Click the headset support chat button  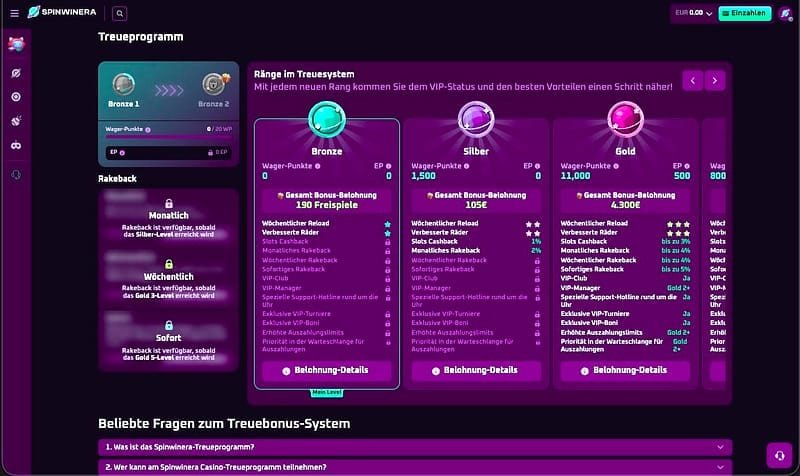point(779,456)
